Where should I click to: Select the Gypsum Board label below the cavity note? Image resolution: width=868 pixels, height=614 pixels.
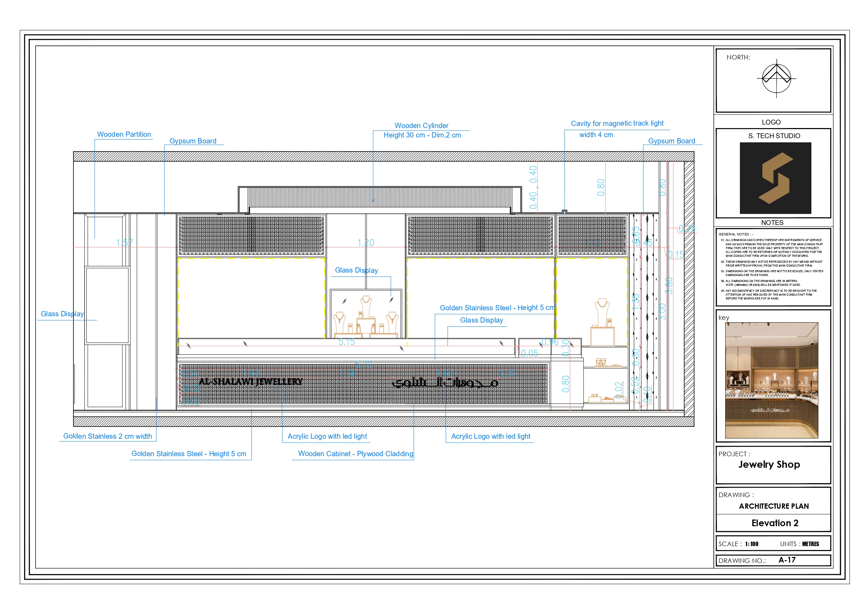click(671, 141)
